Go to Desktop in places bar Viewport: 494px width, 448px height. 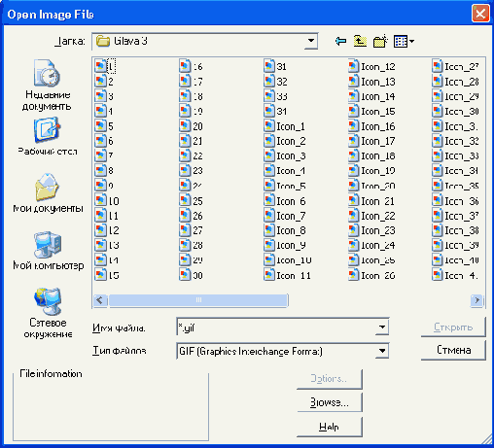coord(48,136)
